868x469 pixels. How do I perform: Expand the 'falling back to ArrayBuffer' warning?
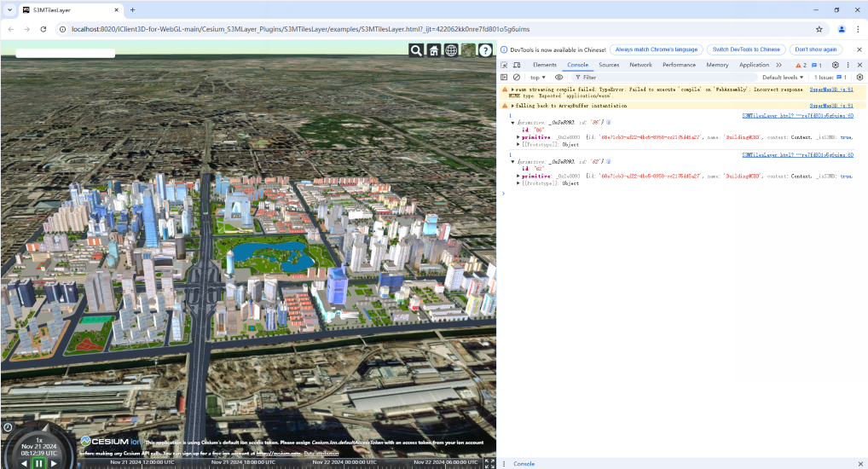pos(512,106)
